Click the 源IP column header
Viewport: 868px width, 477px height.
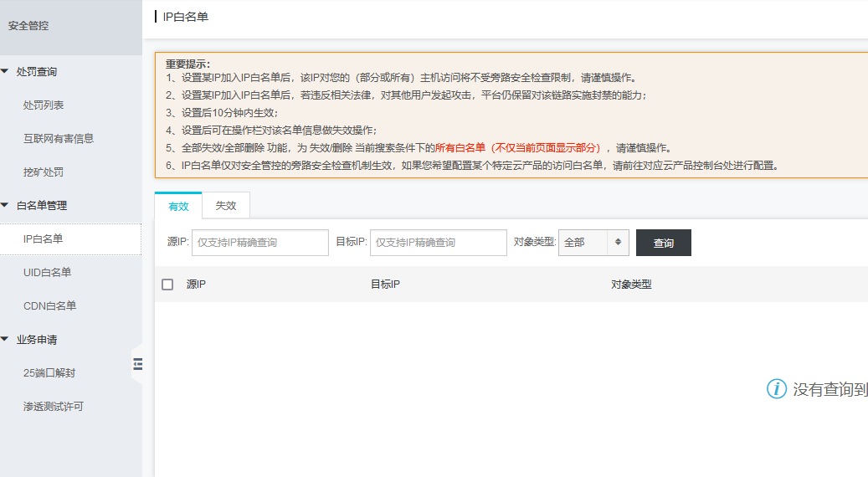[196, 285]
